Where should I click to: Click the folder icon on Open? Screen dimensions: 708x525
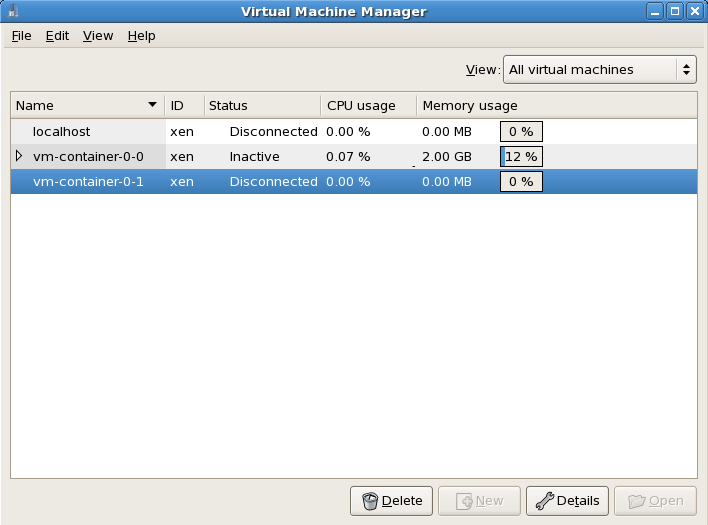click(637, 501)
